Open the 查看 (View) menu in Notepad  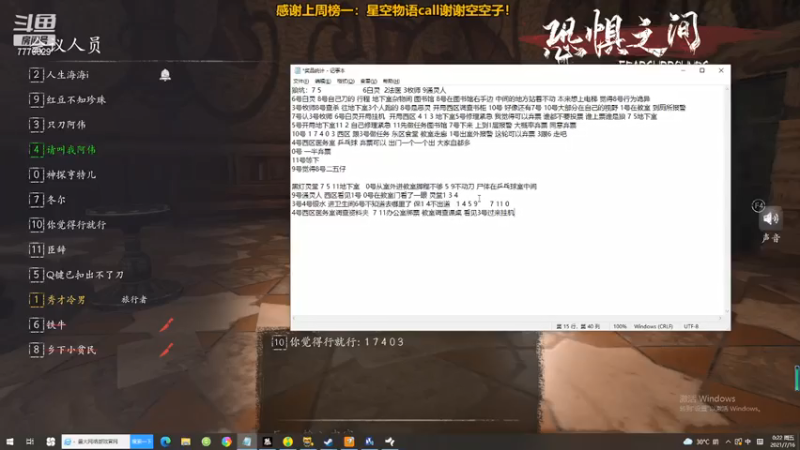tap(368, 81)
